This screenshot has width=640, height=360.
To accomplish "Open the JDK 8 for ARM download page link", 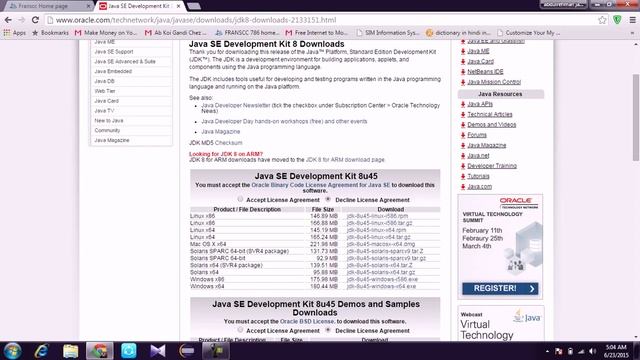I will click(x=345, y=160).
